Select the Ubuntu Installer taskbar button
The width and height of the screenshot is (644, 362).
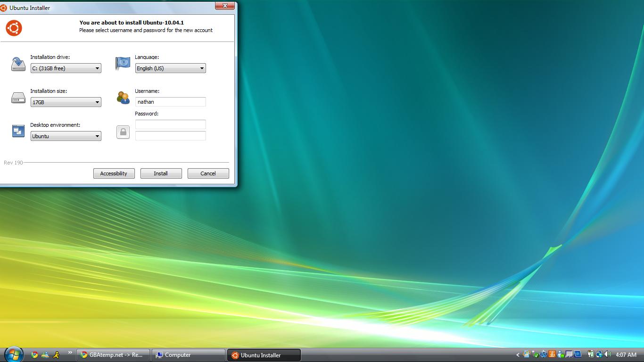click(264, 355)
